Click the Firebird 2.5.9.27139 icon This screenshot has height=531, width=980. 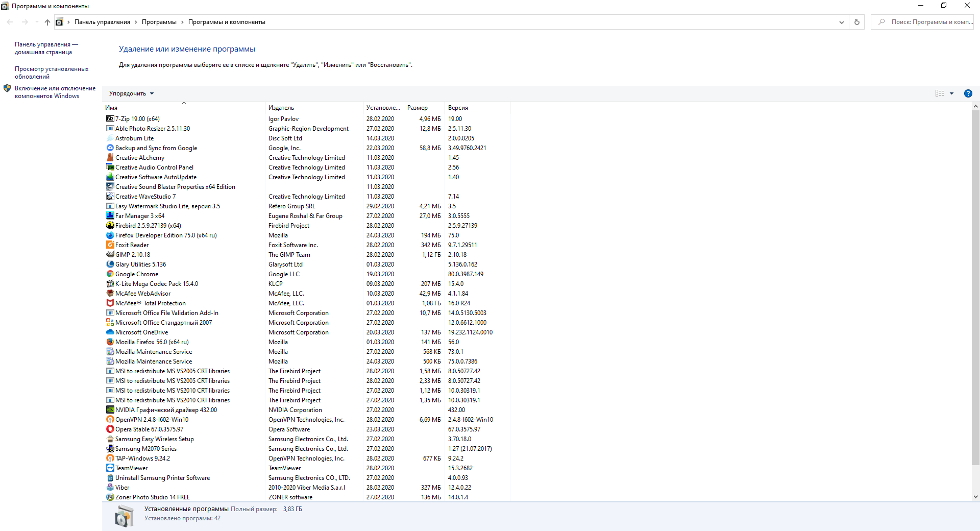(110, 226)
